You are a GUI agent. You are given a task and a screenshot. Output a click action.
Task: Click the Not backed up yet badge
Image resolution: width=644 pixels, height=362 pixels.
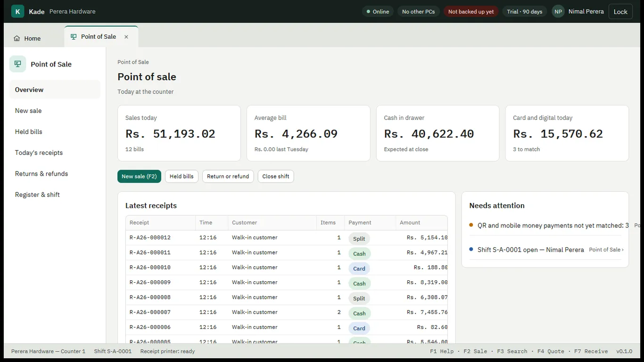[x=471, y=11]
